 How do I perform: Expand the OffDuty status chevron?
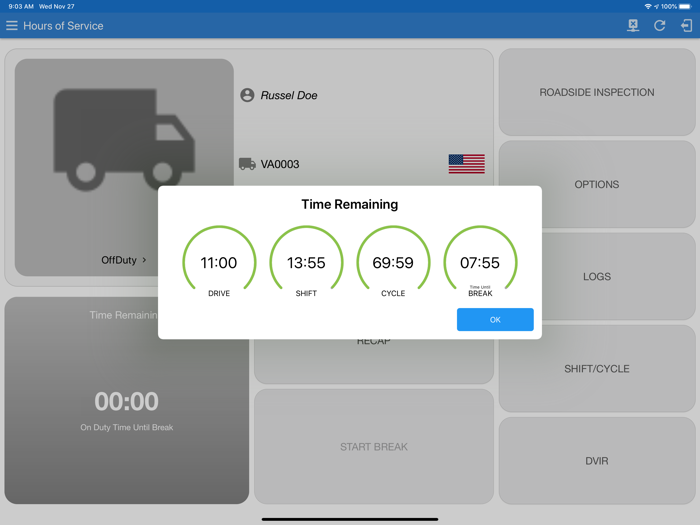pyautogui.click(x=144, y=260)
